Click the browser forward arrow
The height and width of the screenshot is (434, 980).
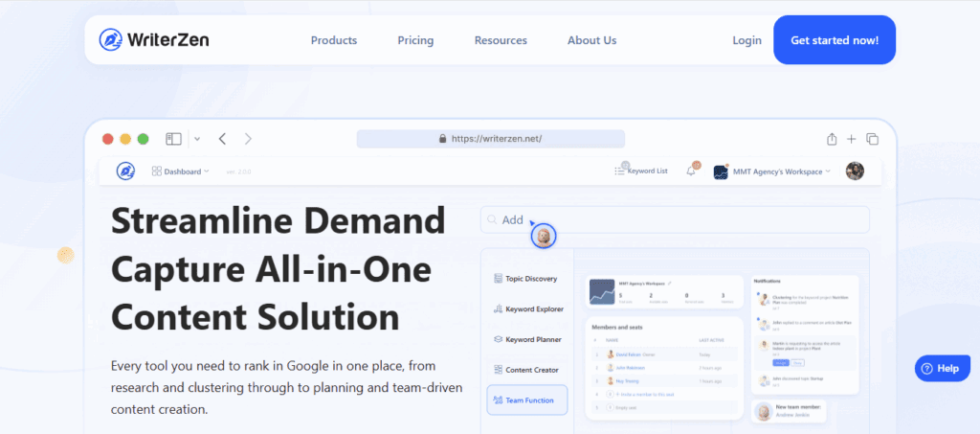coord(248,139)
